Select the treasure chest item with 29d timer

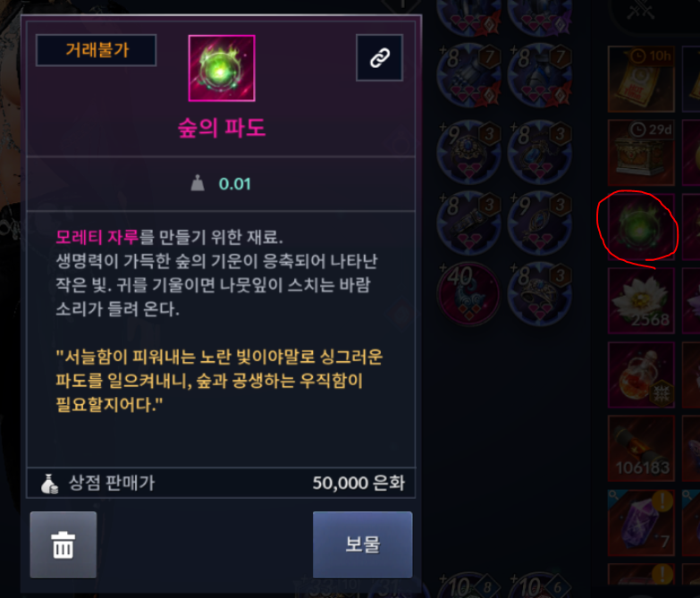pos(641,152)
